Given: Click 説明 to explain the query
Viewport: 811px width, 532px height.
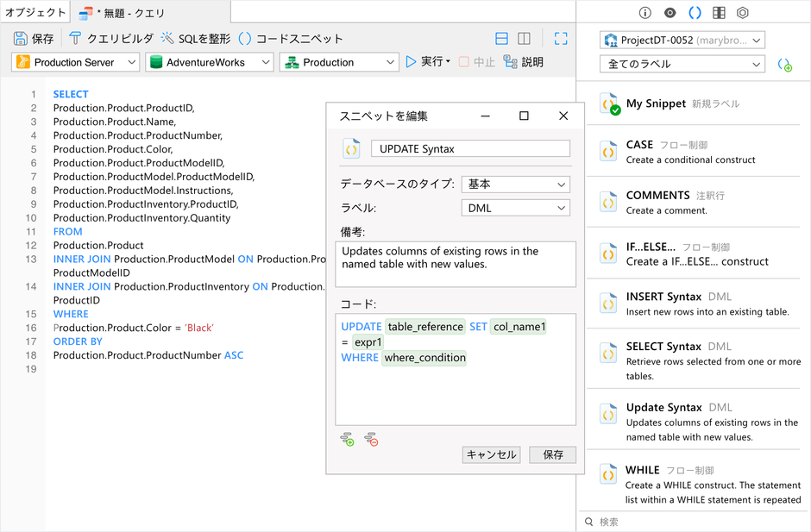Looking at the screenshot, I should [x=531, y=62].
